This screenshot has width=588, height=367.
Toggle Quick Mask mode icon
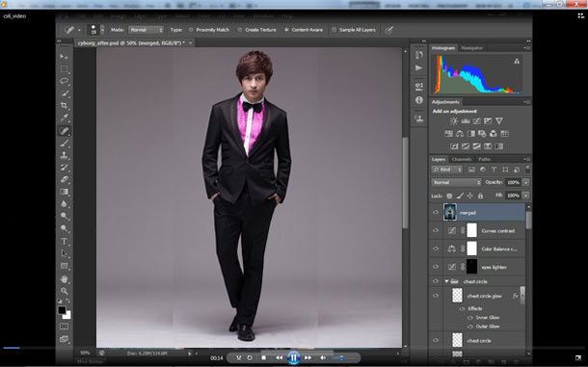(65, 327)
